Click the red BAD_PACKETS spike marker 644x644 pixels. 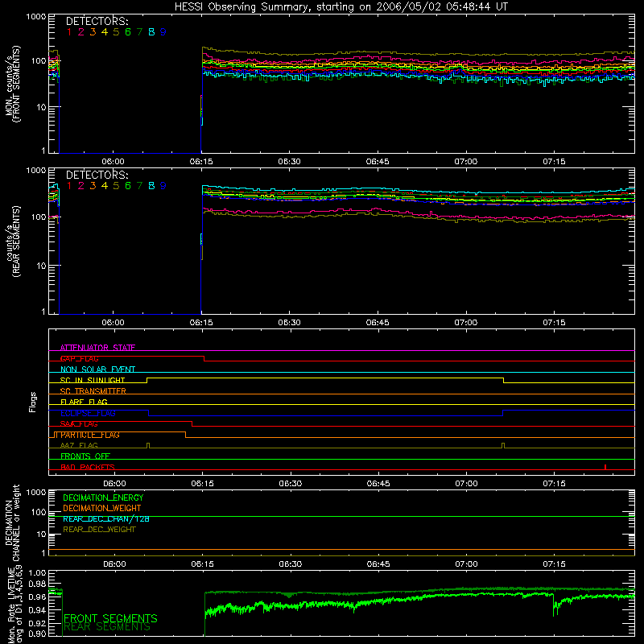(605, 467)
